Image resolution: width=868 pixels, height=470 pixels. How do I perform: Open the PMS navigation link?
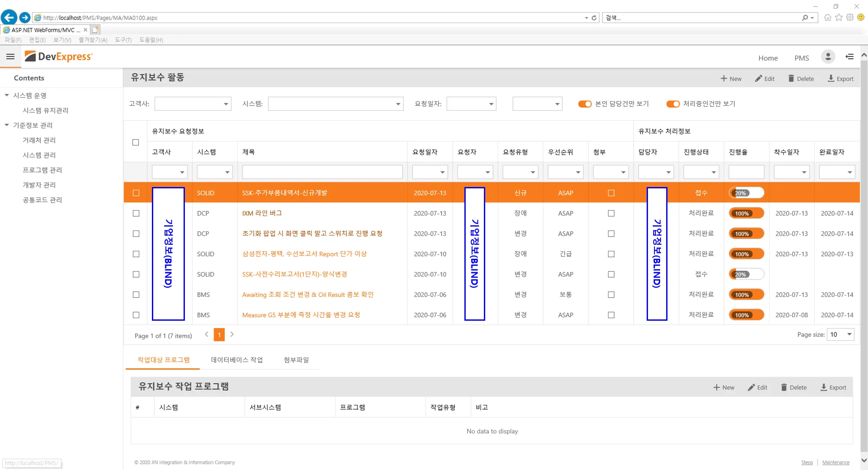(x=802, y=58)
